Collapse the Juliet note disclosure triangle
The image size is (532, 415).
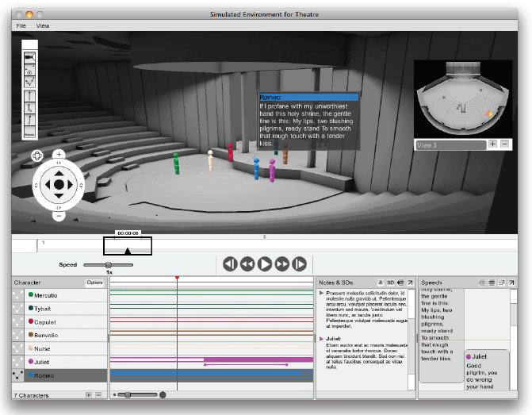[321, 339]
